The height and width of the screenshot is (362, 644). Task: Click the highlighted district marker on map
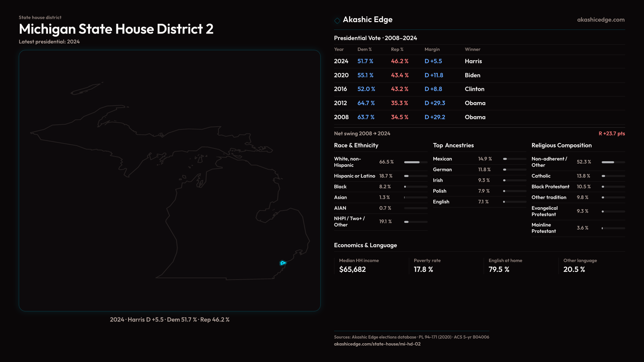(x=283, y=263)
